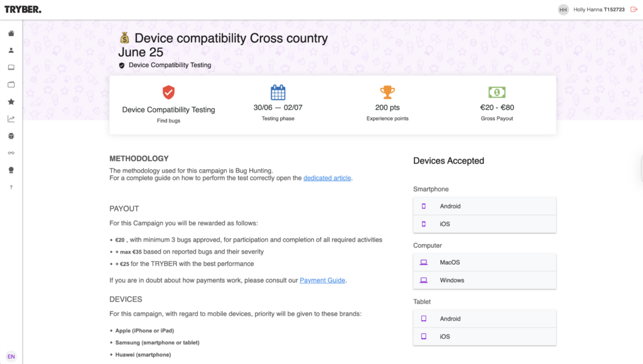Screen dimensions: 643x364
Task: Go to home via sidebar house icon
Action: [x=11, y=33]
